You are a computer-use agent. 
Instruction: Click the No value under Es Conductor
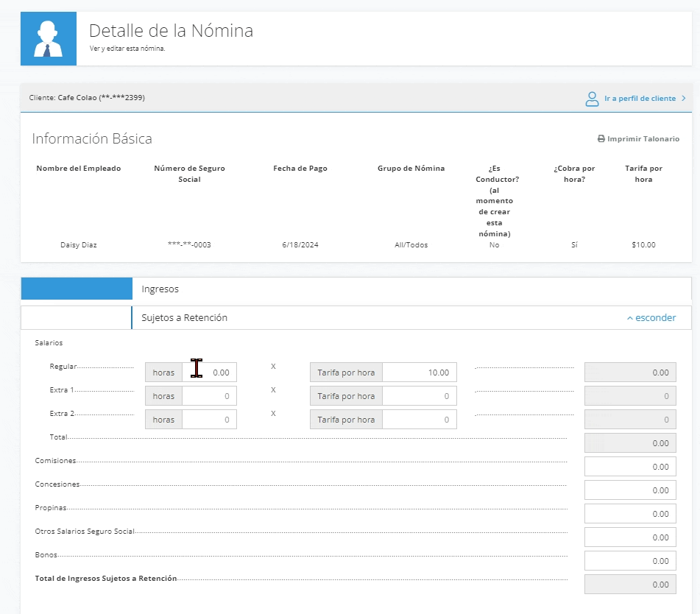click(x=494, y=244)
